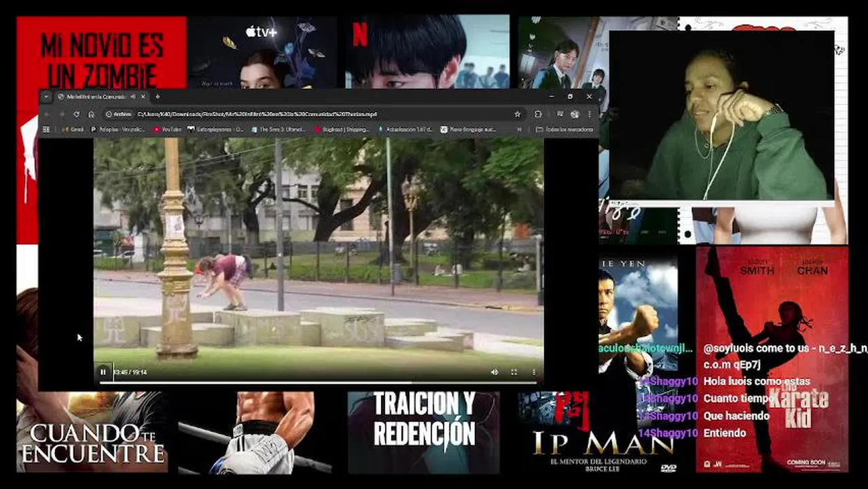Bookmark this page with the star icon
Image resolution: width=868 pixels, height=489 pixels.
(518, 114)
